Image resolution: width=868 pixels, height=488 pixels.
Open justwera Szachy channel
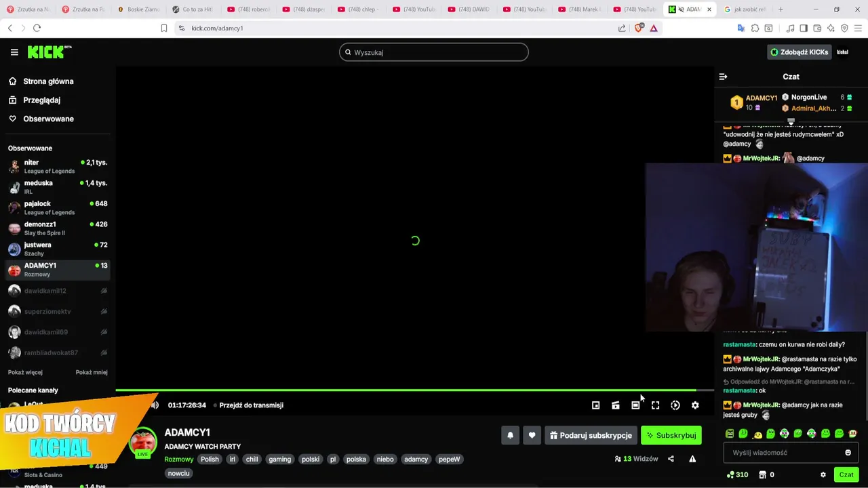click(x=58, y=249)
